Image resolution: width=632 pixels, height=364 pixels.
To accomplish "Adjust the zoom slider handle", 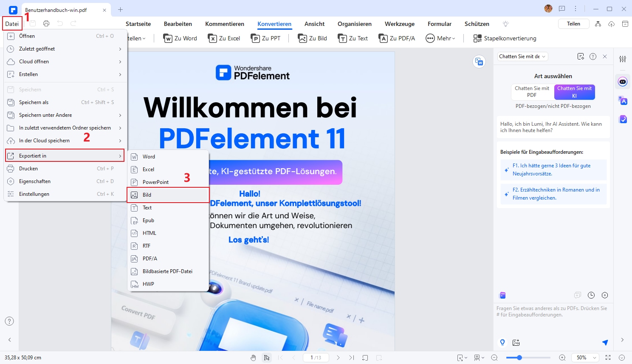I will (519, 358).
